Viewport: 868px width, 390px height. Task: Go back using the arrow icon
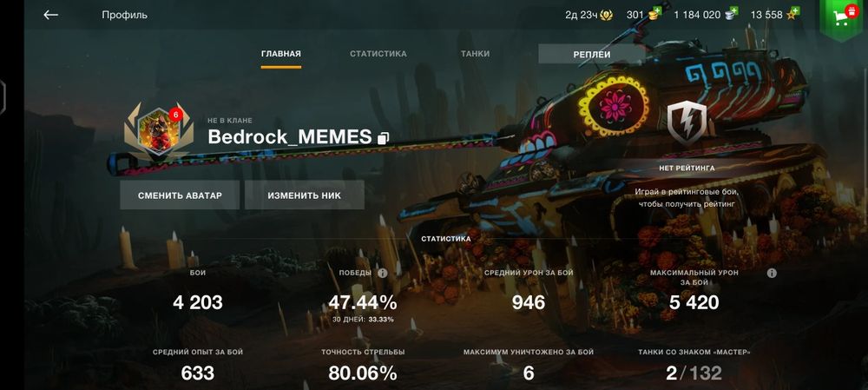point(51,15)
